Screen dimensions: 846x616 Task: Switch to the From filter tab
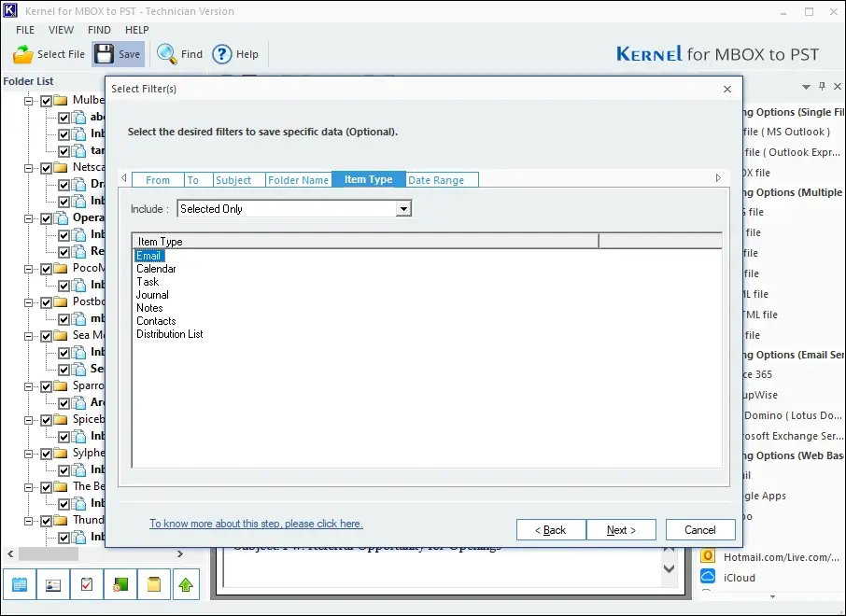[x=158, y=180]
